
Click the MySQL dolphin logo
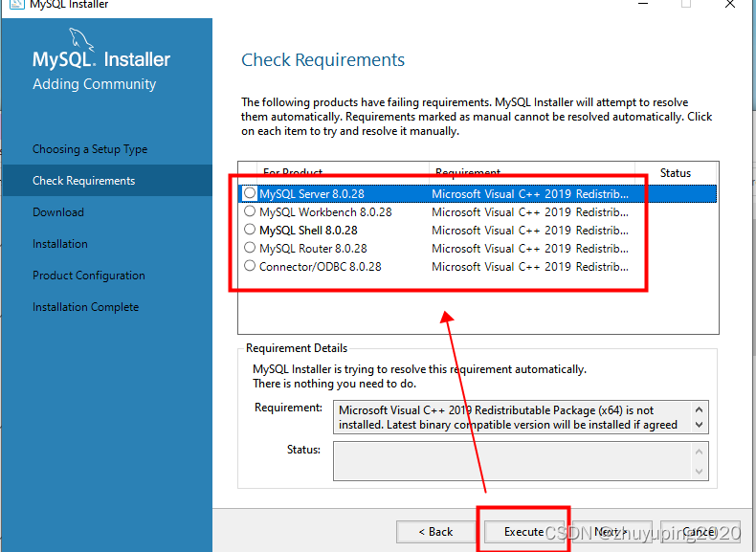tap(81, 39)
